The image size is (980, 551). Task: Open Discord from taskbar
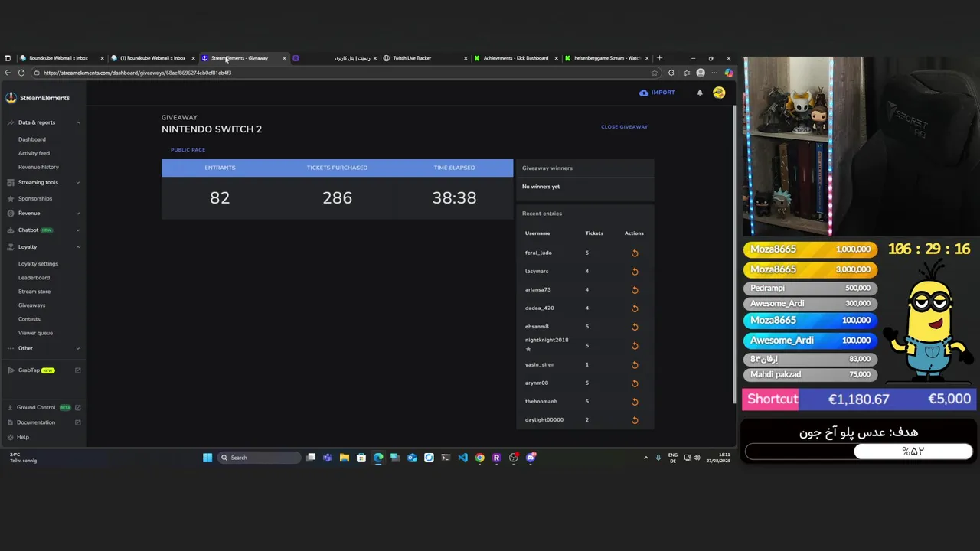pos(531,458)
